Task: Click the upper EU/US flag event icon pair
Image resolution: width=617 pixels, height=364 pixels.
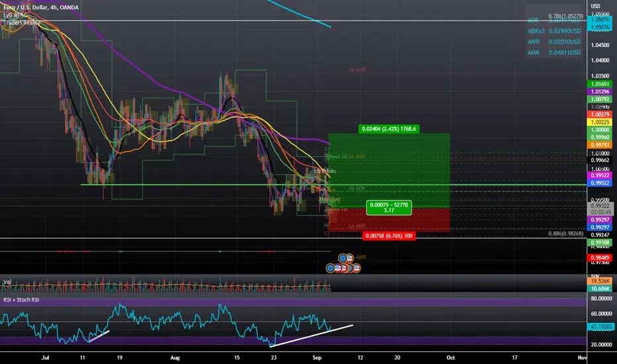Action: [x=346, y=258]
